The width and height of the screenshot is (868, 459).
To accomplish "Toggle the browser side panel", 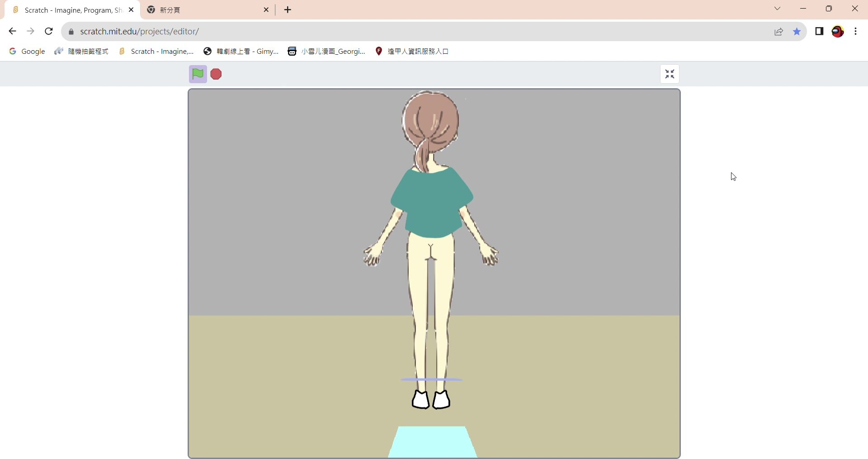I will [819, 31].
